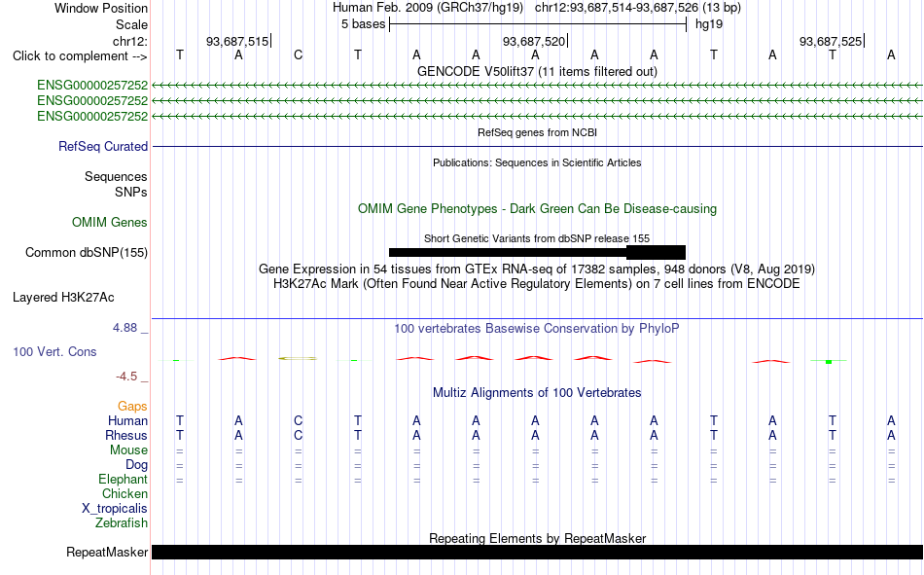
Task: Select the Rhesus alignment row label
Action: pos(126,435)
